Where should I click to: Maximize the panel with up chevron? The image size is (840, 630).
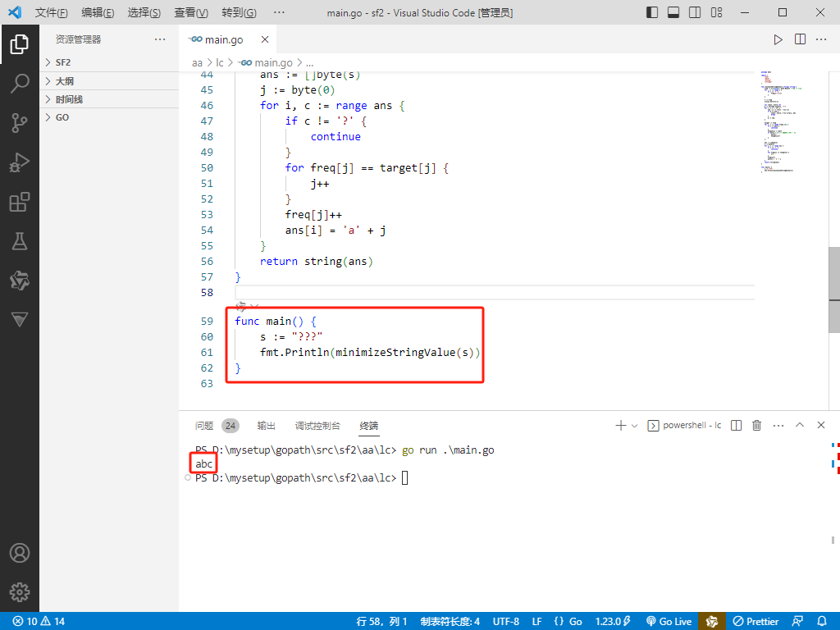pos(800,426)
